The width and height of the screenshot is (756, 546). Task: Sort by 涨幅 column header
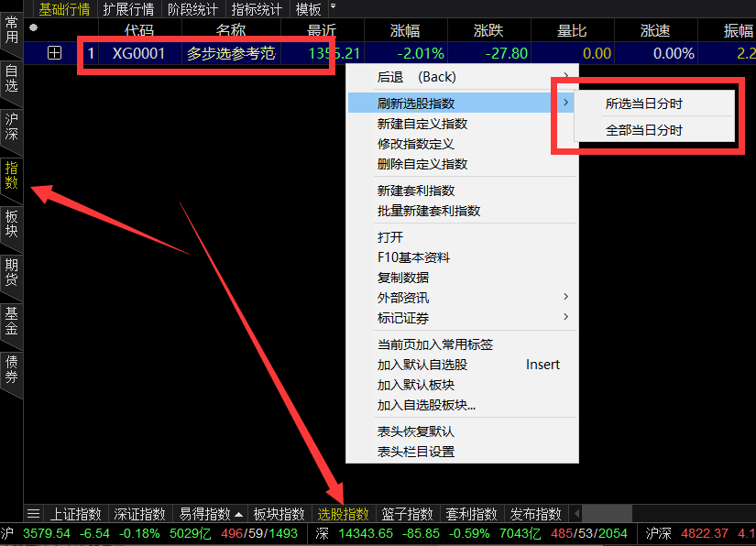[405, 30]
